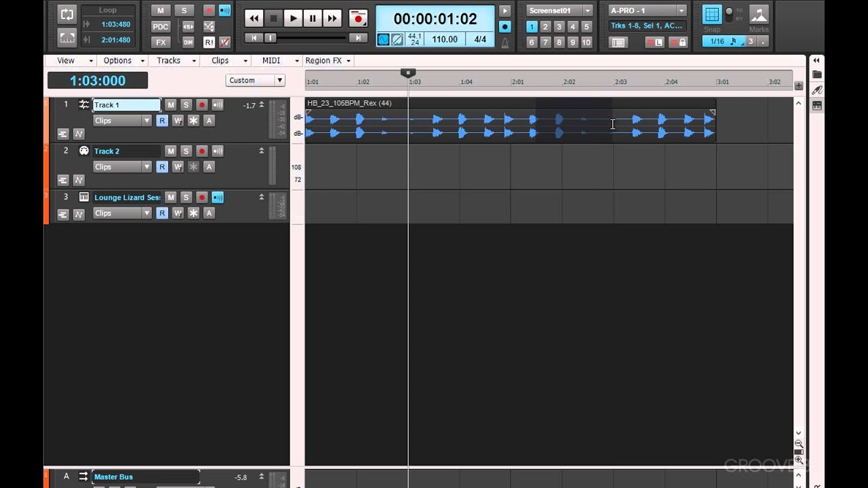Click the ACT properties list icon
Viewport: 868px width, 488px height.
point(618,42)
